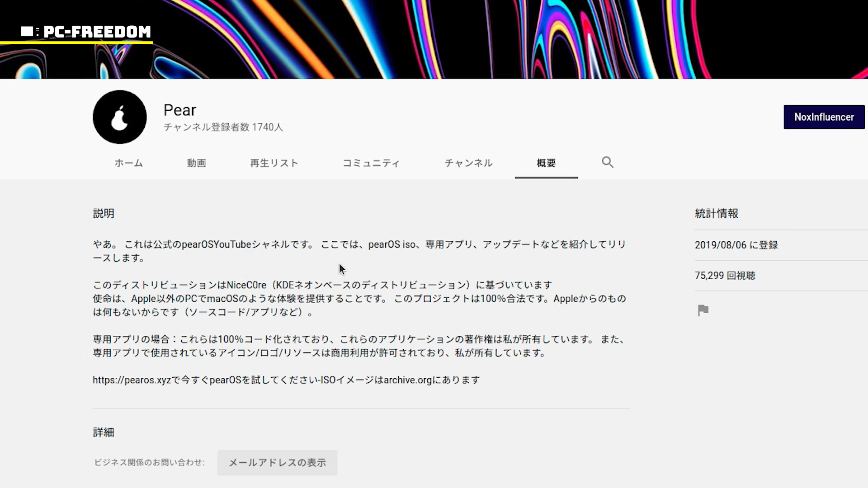This screenshot has width=868, height=488.
Task: Click the Pear channel name
Action: tap(179, 110)
